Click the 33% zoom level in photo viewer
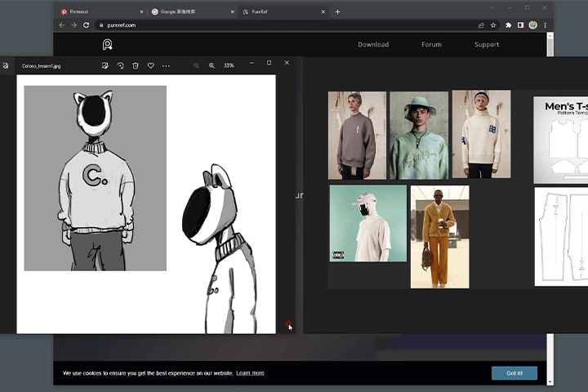The image size is (588, 392). coord(229,65)
